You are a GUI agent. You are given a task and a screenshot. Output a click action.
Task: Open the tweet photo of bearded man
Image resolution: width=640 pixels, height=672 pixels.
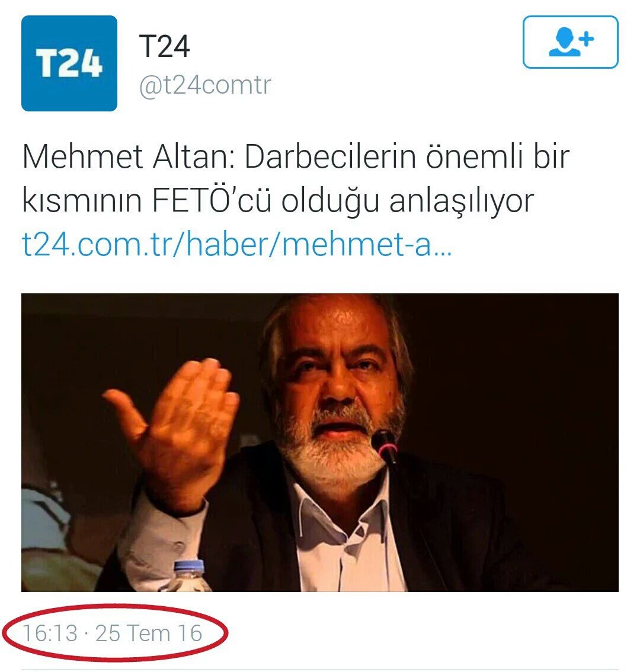tap(320, 442)
